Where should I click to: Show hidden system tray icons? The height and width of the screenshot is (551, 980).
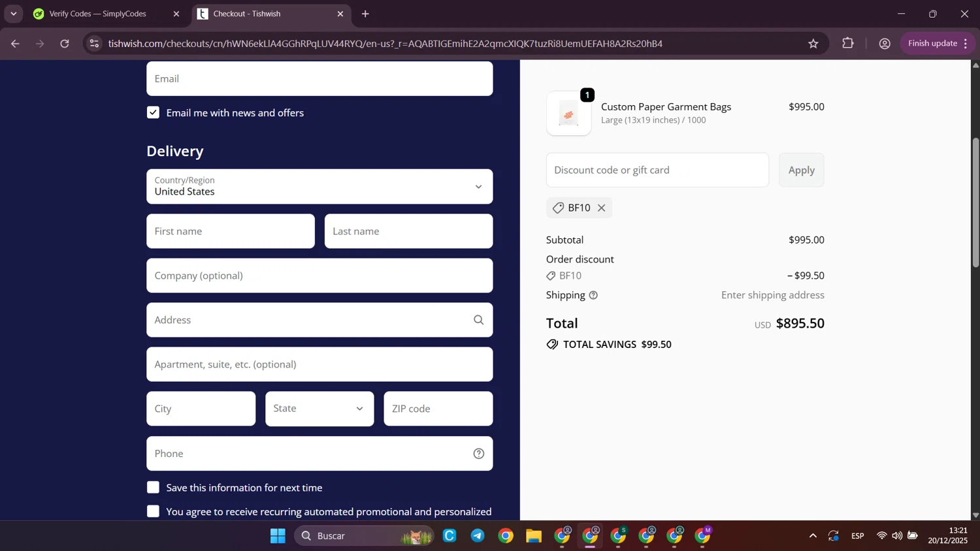[x=813, y=536]
